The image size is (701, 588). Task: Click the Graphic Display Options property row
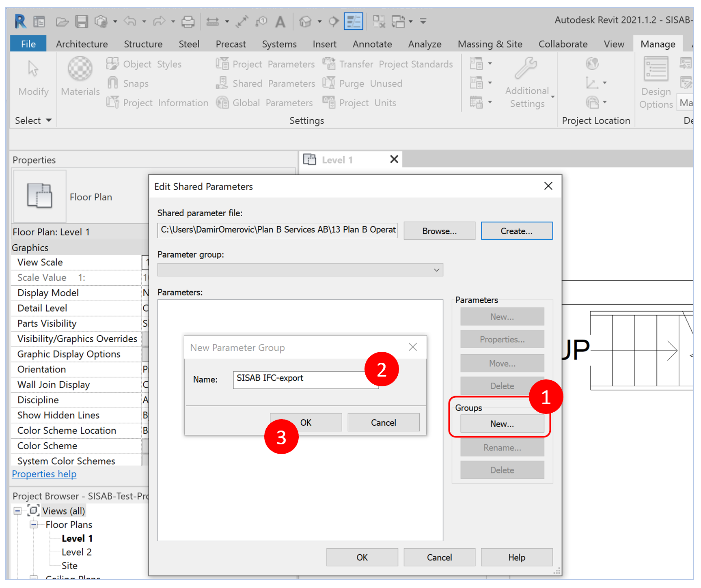click(80, 354)
